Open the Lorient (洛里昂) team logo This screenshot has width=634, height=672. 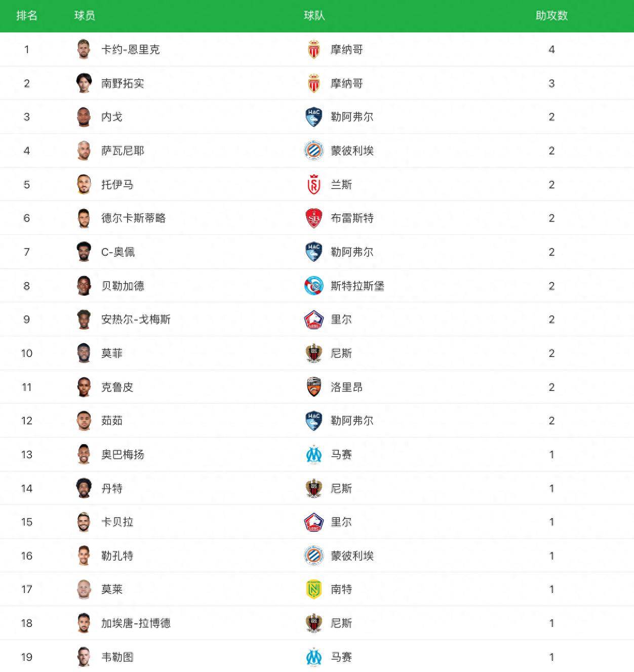[x=314, y=387]
